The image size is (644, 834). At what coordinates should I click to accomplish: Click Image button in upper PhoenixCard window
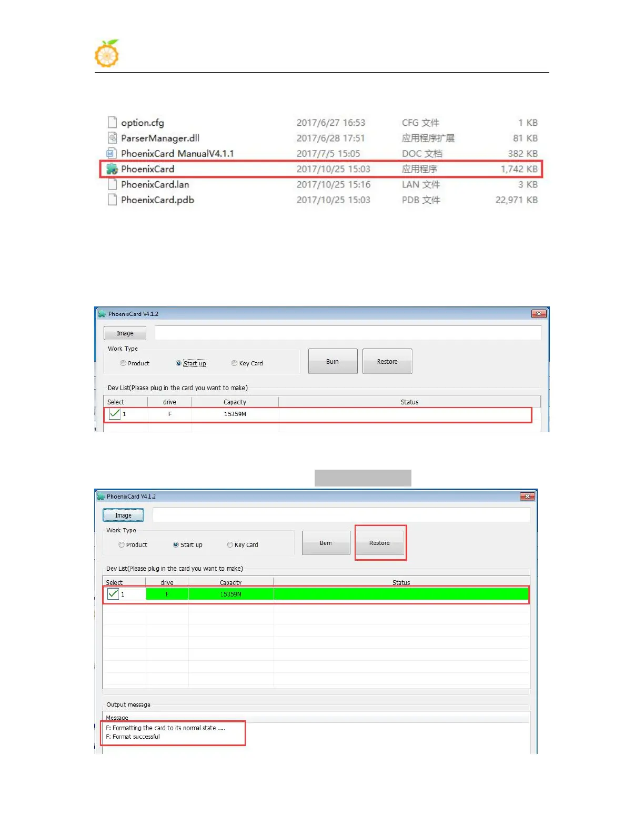125,333
